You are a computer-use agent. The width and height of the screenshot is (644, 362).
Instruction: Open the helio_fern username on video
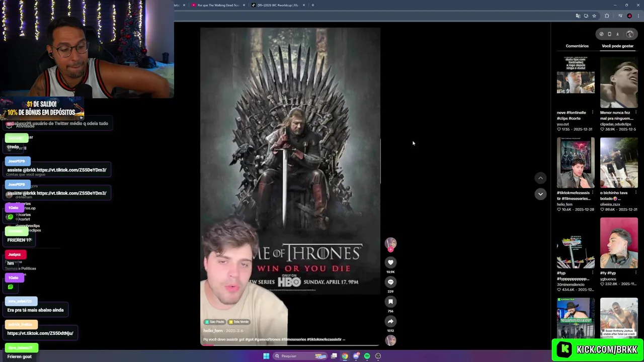click(213, 331)
